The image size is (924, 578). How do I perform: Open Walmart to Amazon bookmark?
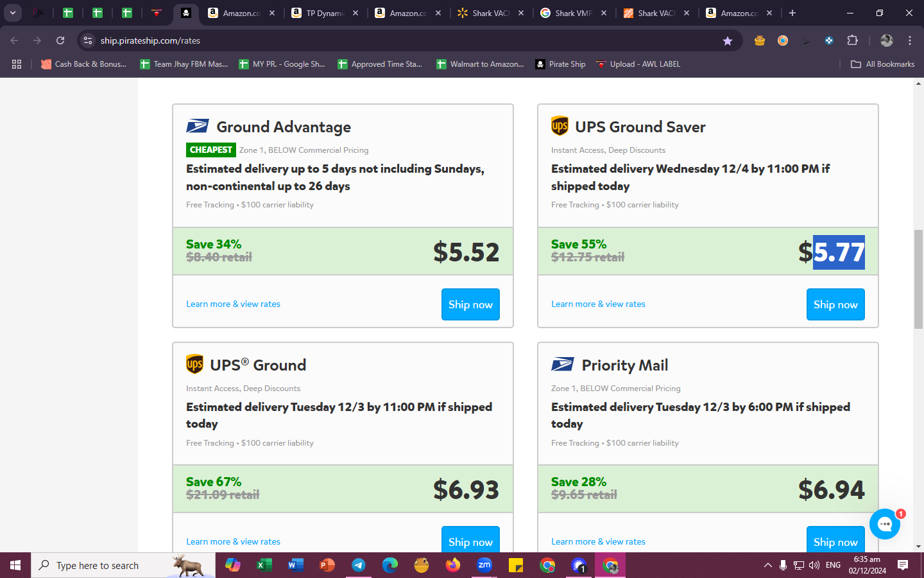coord(480,64)
